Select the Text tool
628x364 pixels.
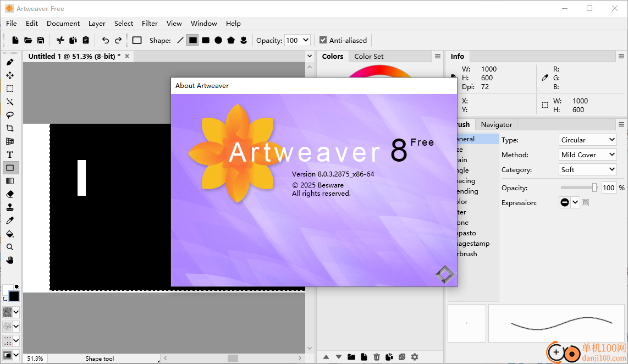click(x=10, y=155)
